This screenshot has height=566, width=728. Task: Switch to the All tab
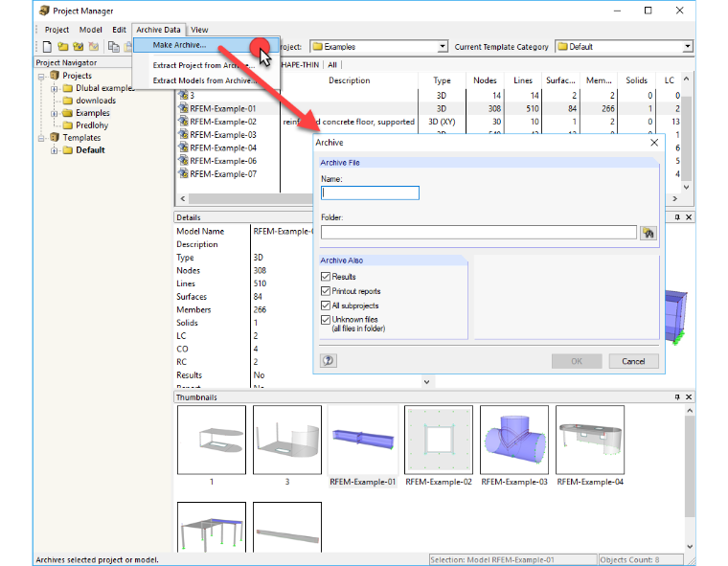pyautogui.click(x=332, y=65)
